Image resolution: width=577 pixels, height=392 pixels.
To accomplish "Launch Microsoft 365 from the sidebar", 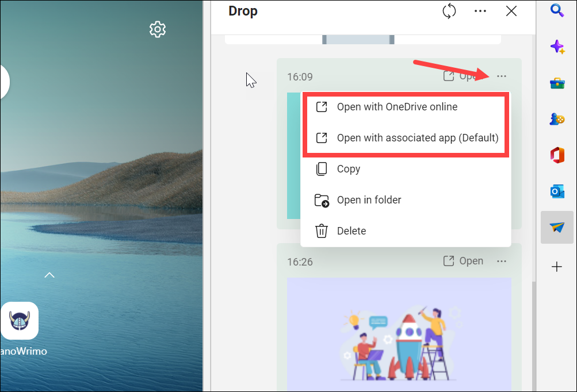I will coord(556,155).
